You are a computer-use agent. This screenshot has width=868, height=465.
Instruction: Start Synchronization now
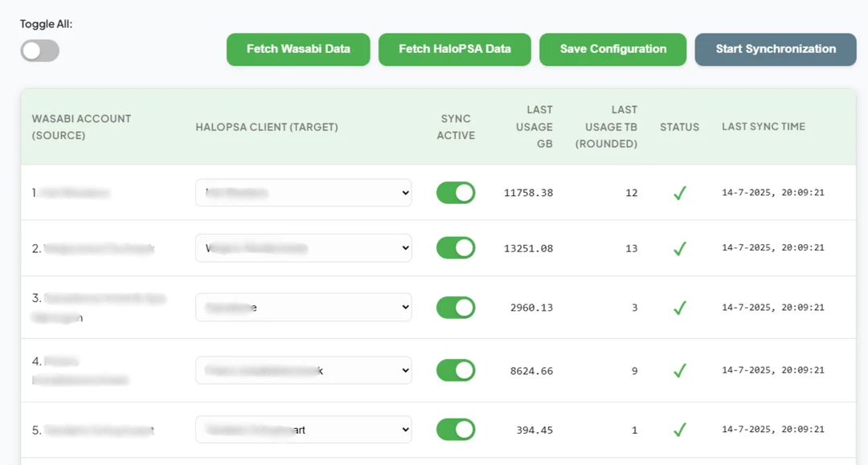point(775,49)
